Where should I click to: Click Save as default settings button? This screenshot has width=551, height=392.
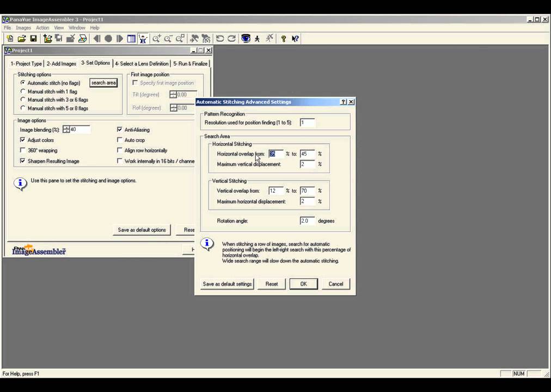(227, 284)
